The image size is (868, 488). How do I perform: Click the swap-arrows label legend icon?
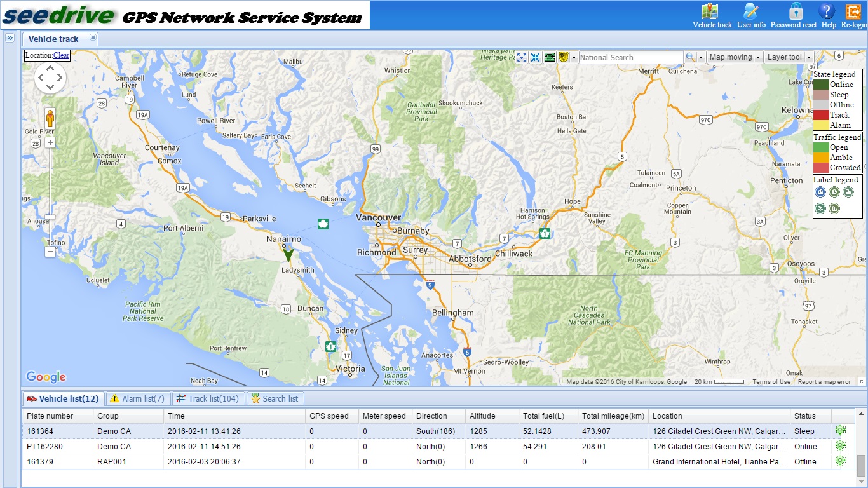(x=820, y=208)
